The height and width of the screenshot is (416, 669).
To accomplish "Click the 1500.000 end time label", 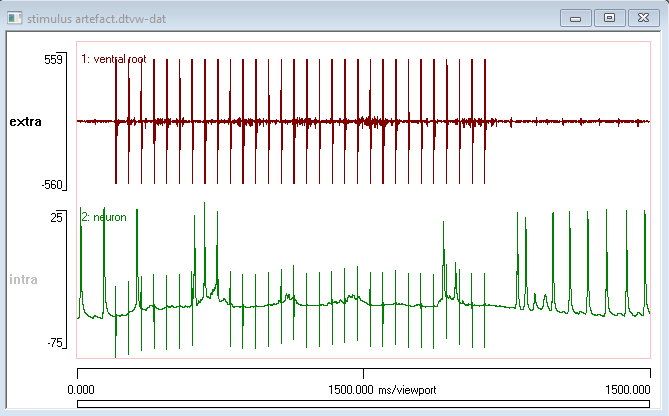I will (x=628, y=390).
